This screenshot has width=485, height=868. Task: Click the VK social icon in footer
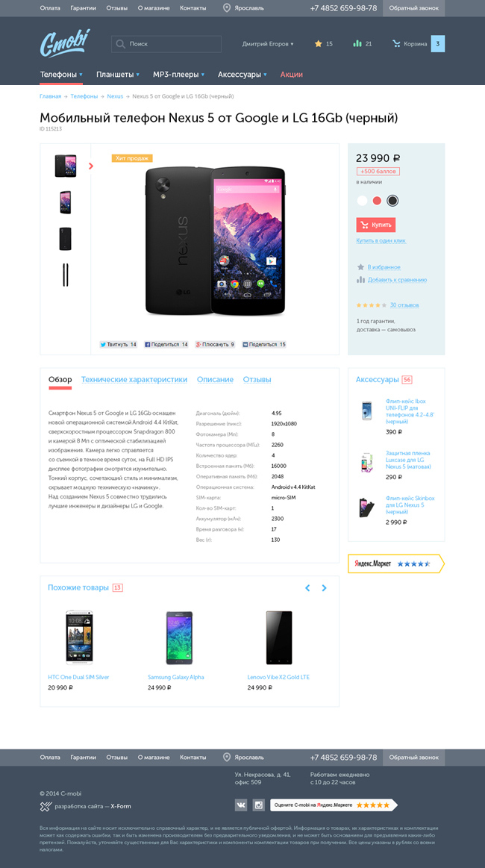[241, 805]
